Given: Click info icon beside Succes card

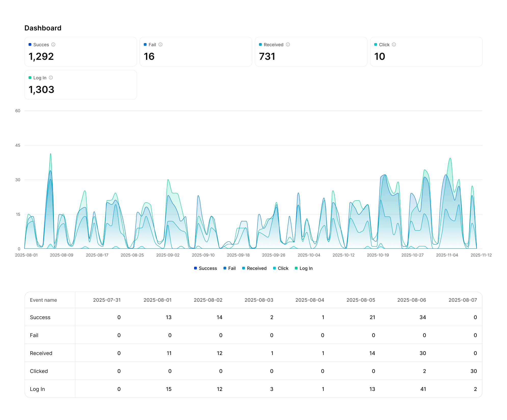Looking at the screenshot, I should (53, 45).
